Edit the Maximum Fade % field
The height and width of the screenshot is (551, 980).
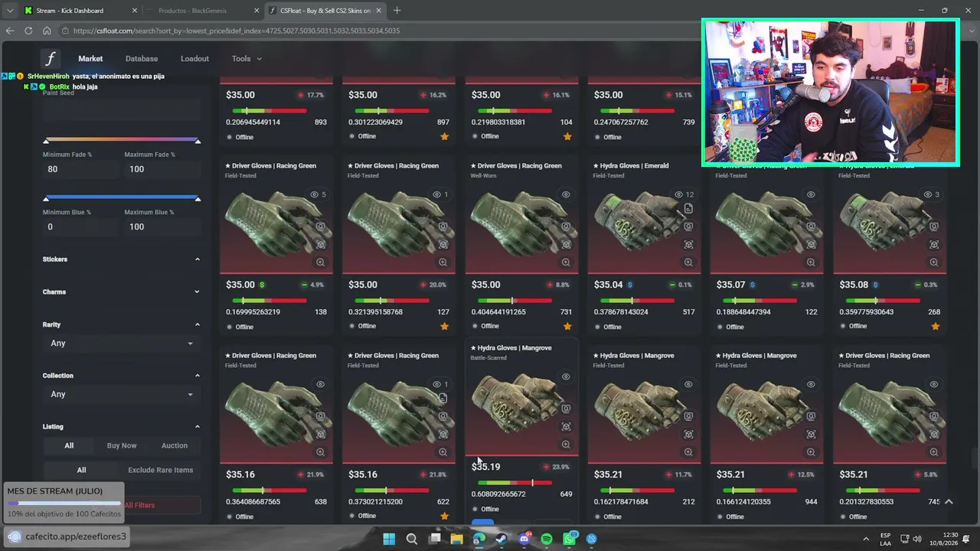[x=162, y=169]
